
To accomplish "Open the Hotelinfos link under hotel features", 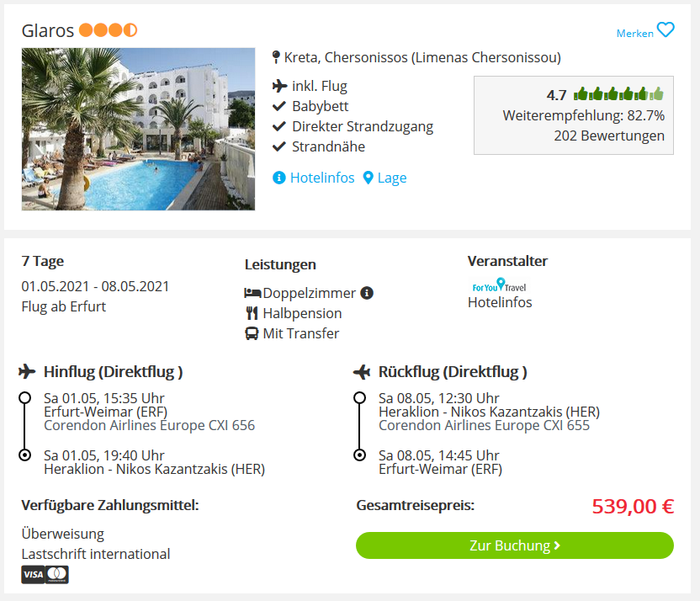I will [318, 178].
